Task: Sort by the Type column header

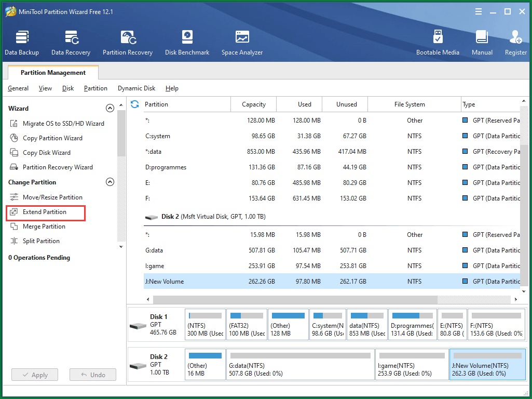Action: click(490, 104)
